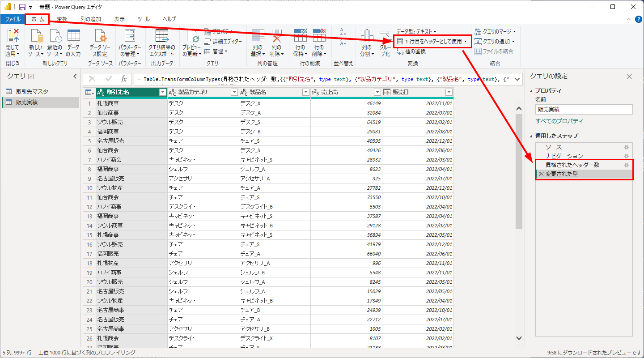Screen dimensions: 644x358
Task: Open the table menu at the grid corner
Action: coord(89,92)
